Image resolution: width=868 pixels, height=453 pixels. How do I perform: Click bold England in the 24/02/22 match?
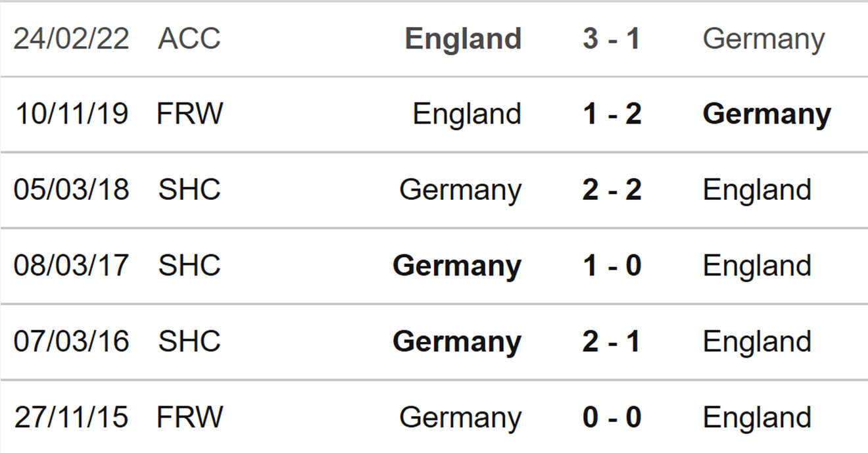(x=463, y=39)
